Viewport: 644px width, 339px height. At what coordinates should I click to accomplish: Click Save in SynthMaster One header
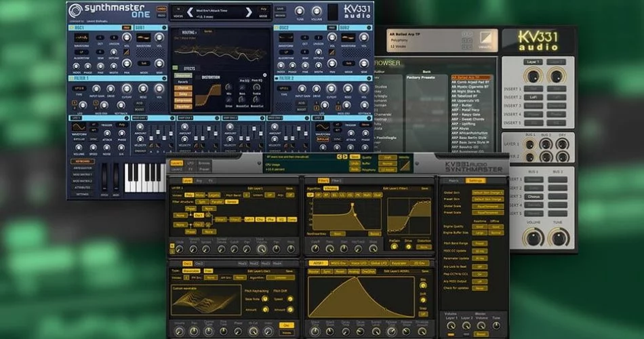click(x=280, y=9)
